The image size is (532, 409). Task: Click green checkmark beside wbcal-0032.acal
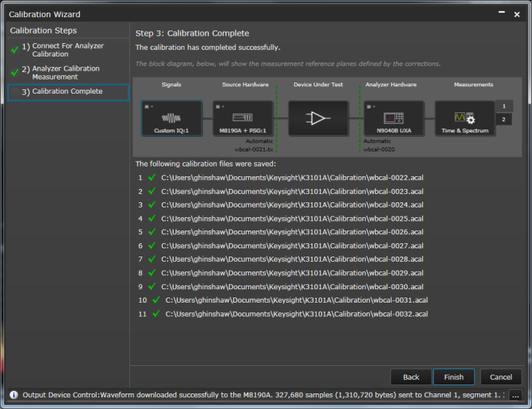(155, 314)
